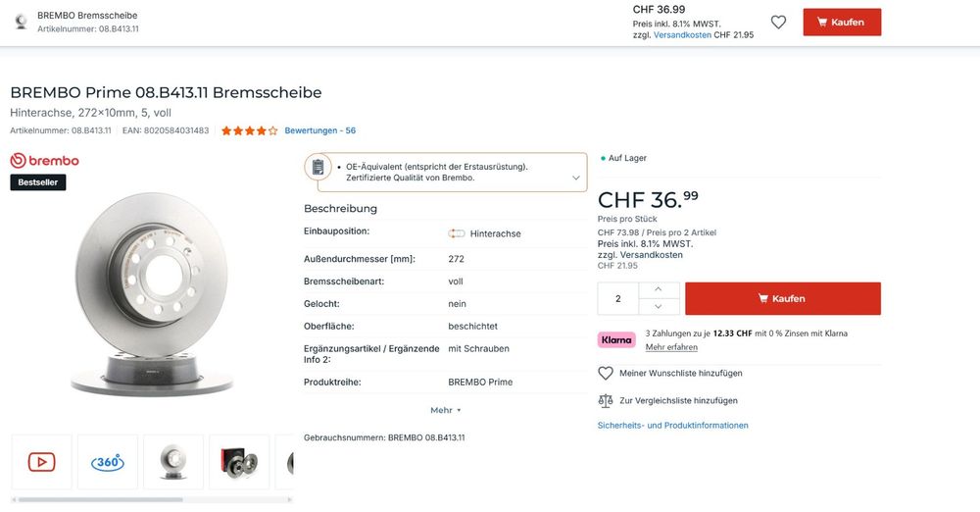Click the wishlist heart icon below Klarna
Viewport: 980px width, 512px height.
coord(606,373)
